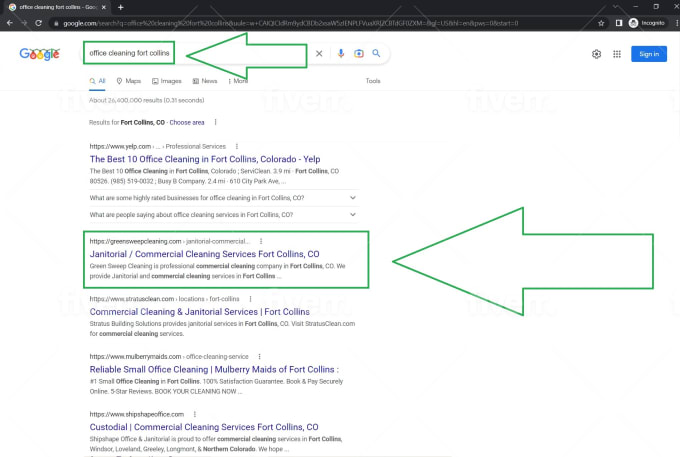Click the yelp.com Professional Services breadcrumb

click(x=157, y=147)
